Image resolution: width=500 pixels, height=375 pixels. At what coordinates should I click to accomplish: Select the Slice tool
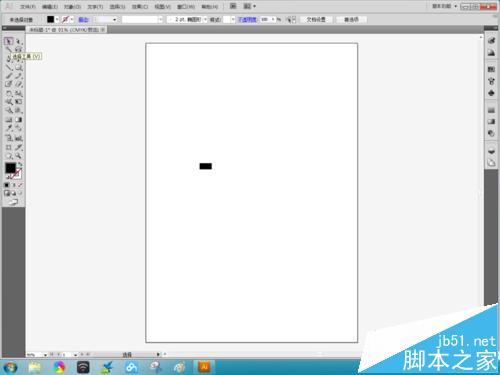click(19, 147)
